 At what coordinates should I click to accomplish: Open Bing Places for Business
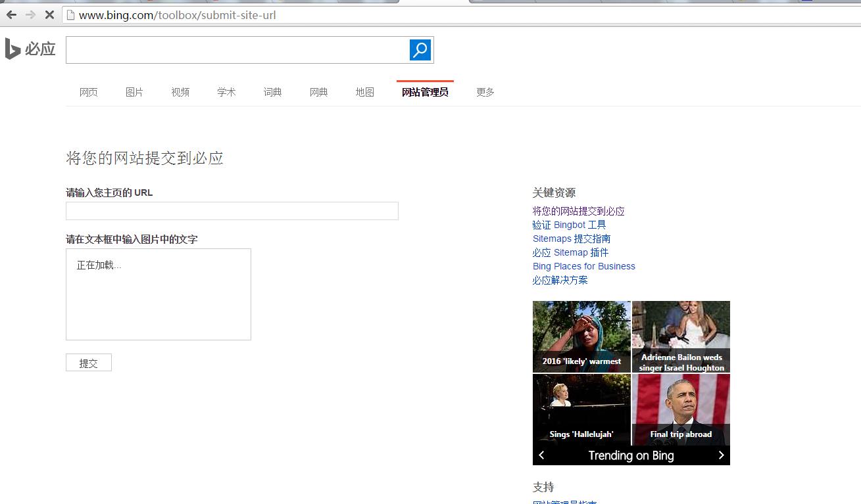(583, 266)
